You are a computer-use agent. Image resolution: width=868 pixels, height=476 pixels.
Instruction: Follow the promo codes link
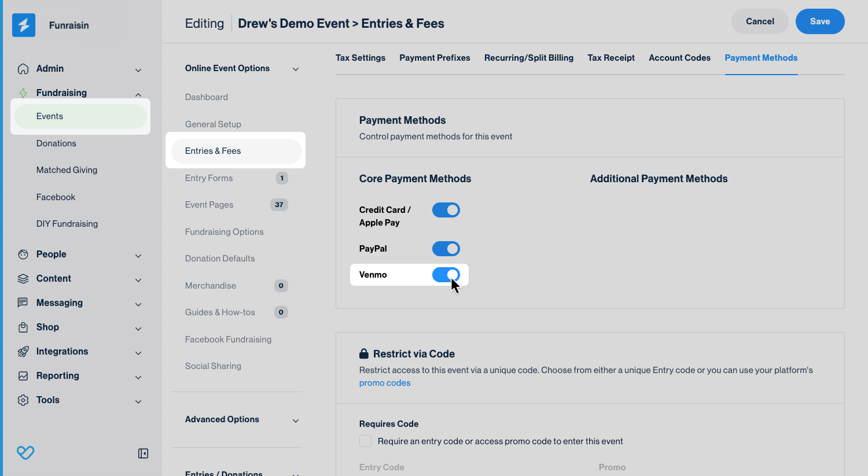384,383
